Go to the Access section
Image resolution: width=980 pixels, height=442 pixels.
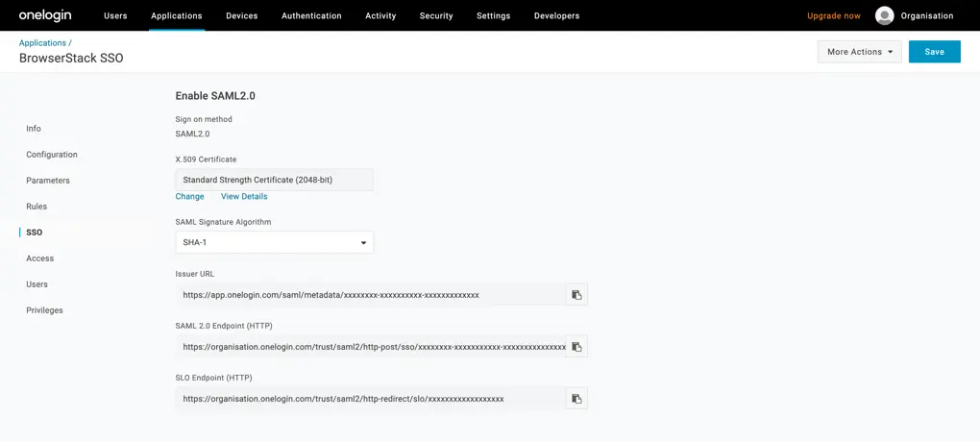[39, 258]
